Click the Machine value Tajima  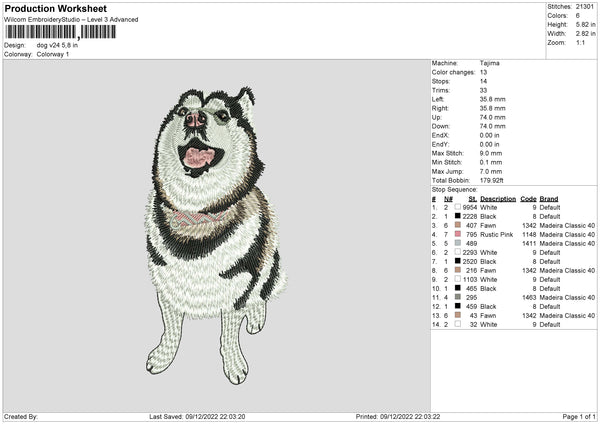coord(489,63)
